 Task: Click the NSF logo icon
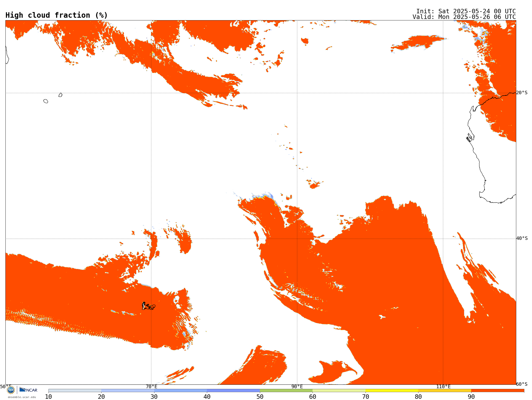(11, 390)
